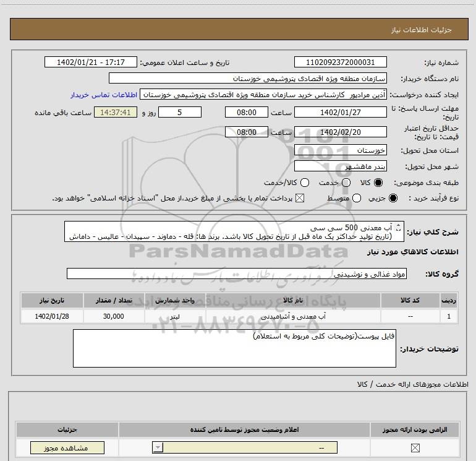Click the description box scroll arrows
Viewport: 476px width, 461px height.
[x=399, y=228]
